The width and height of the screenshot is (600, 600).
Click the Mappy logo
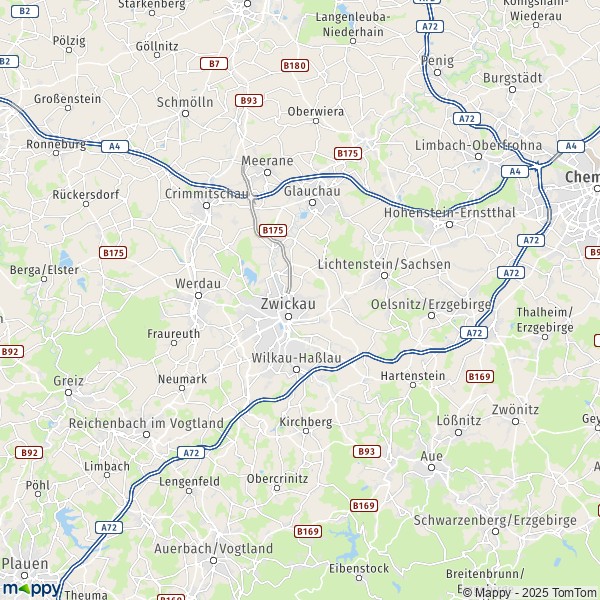(x=31, y=589)
